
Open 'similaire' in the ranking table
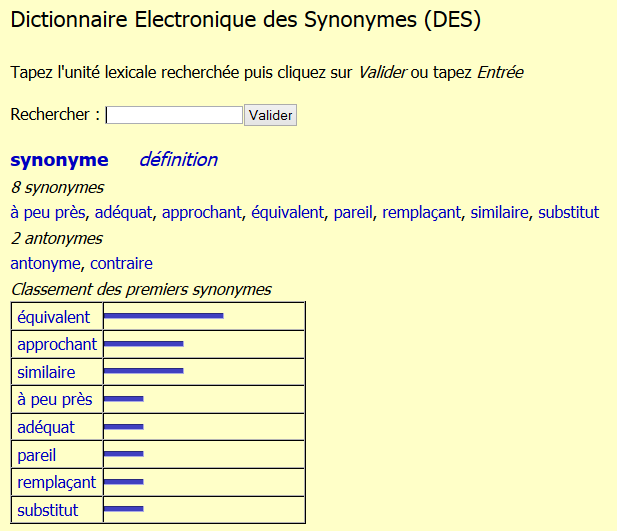(x=46, y=372)
